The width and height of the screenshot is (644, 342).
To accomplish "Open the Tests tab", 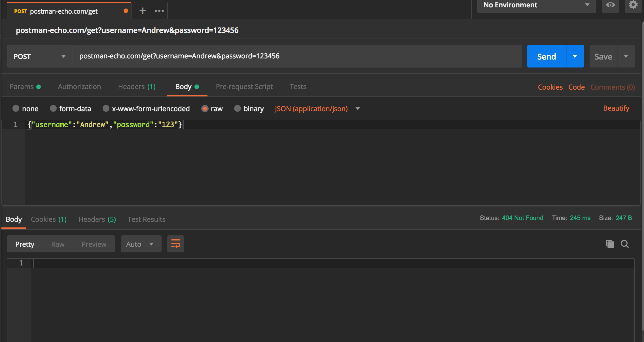I will pyautogui.click(x=298, y=86).
